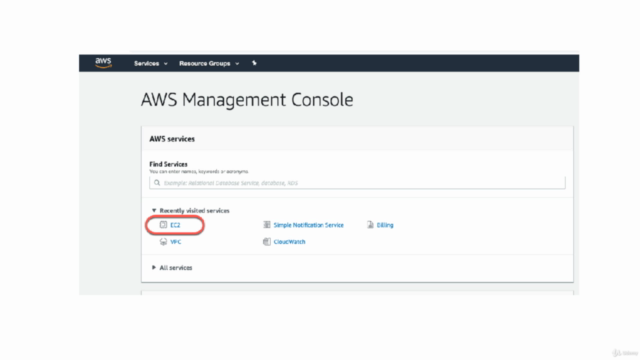Open the VPC service link
640x360 pixels.
pyautogui.click(x=176, y=242)
